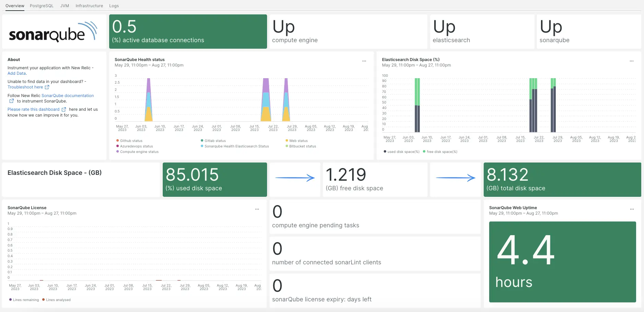644x312 pixels.
Task: Click the Please rate this dashboard link
Action: (x=33, y=109)
